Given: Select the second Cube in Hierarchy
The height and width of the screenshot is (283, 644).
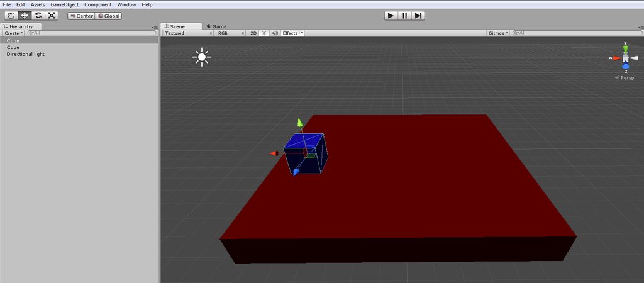Looking at the screenshot, I should click(79, 47).
